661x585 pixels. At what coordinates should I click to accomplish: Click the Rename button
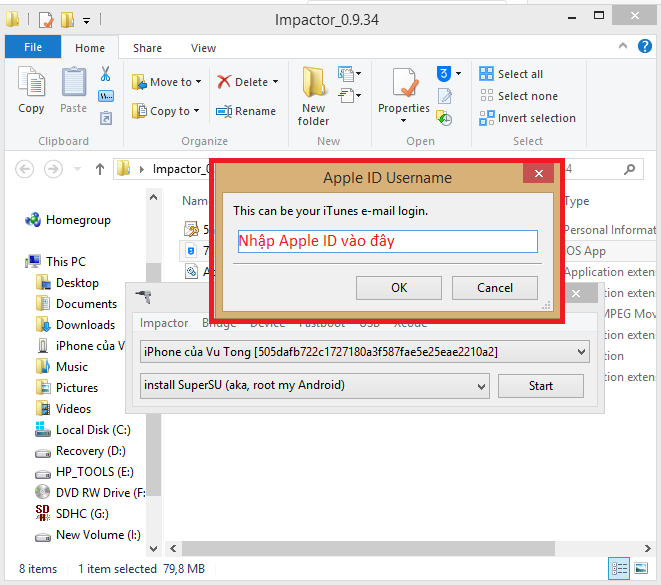(246, 111)
